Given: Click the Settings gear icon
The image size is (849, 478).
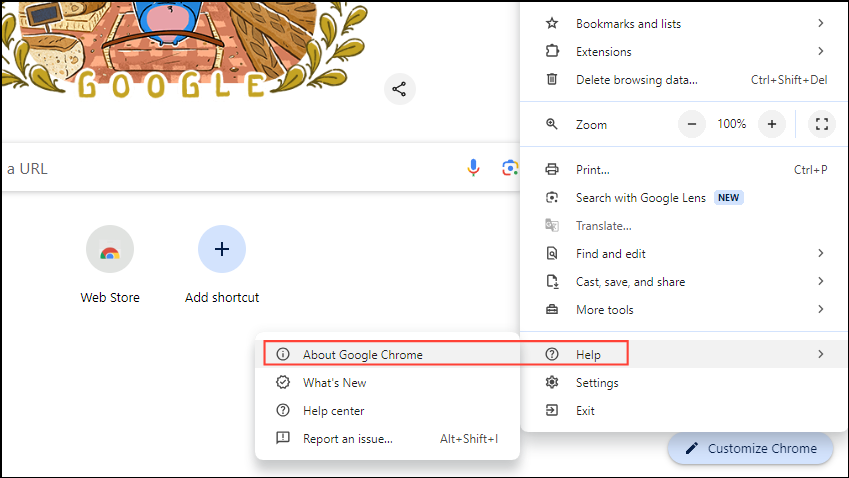Looking at the screenshot, I should [x=552, y=382].
